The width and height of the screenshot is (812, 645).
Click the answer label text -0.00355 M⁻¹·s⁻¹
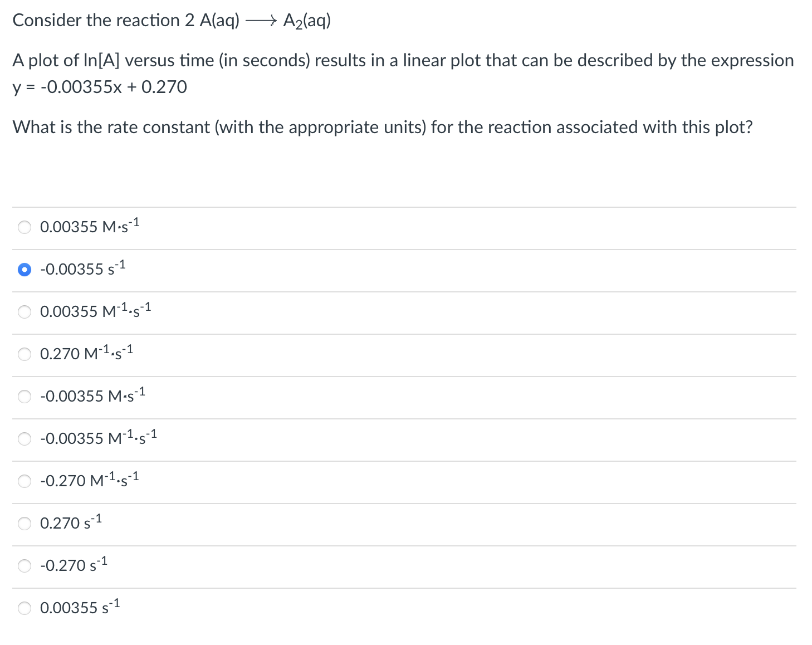pyautogui.click(x=99, y=437)
